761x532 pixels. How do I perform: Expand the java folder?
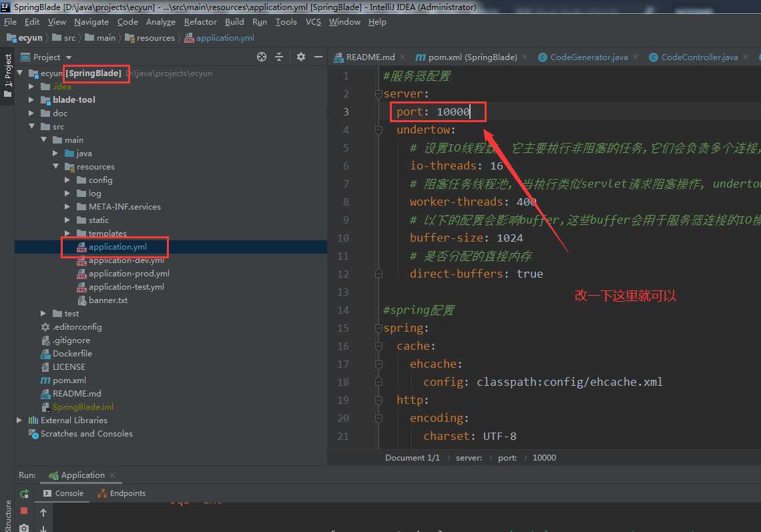(x=55, y=154)
